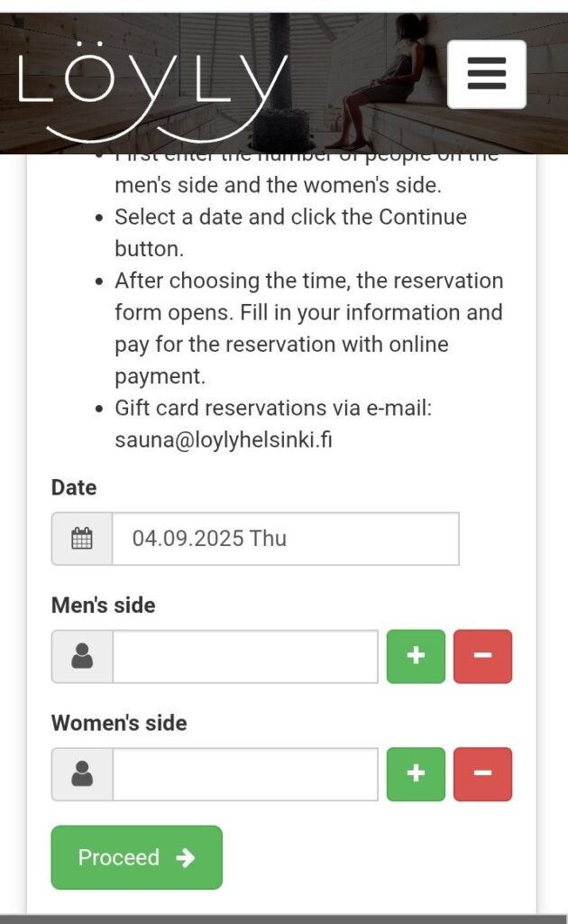The height and width of the screenshot is (924, 568).
Task: Click the sauna@loylyhelsinki.fi email address
Action: (x=223, y=441)
